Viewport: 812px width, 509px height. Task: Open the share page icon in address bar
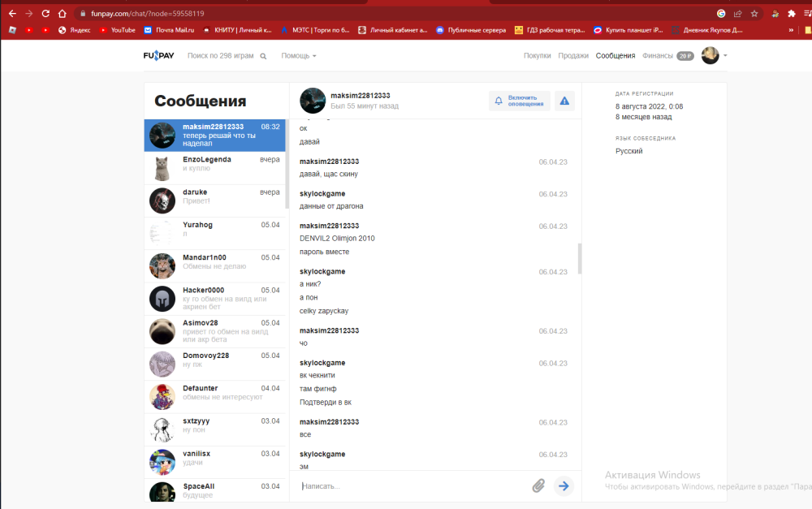pos(738,14)
